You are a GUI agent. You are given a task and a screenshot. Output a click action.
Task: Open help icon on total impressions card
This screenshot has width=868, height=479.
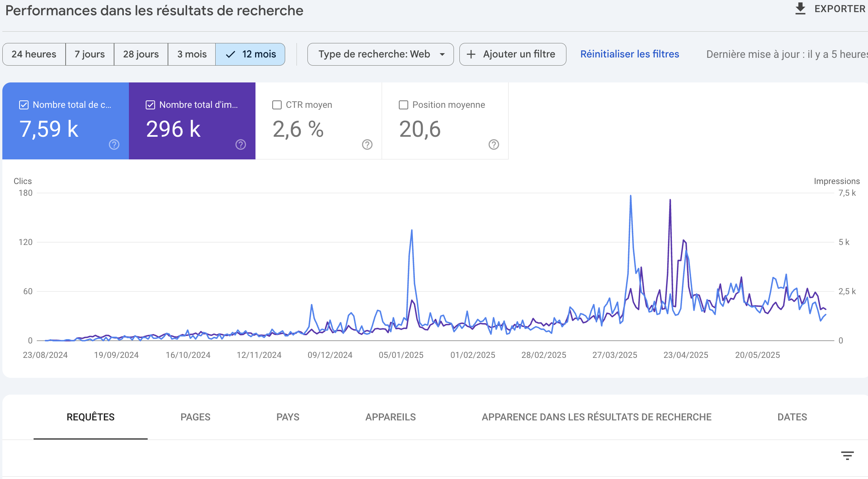tap(241, 145)
